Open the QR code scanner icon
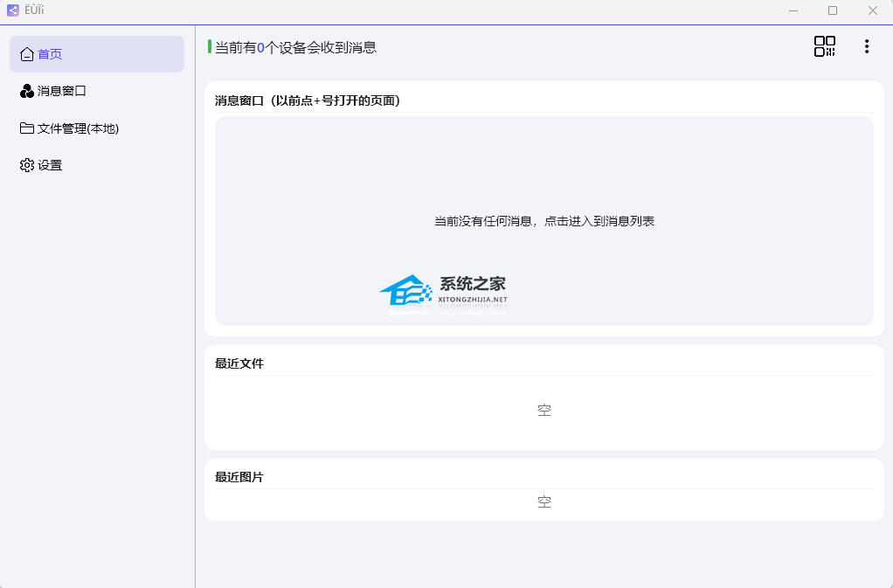Screen dimensions: 893x588 tap(824, 46)
